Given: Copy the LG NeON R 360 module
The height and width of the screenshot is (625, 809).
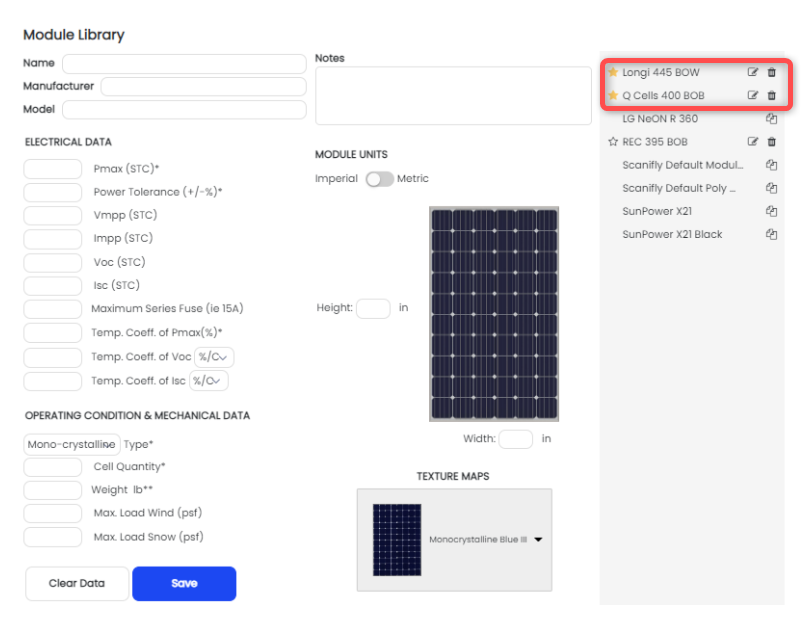Looking at the screenshot, I should (x=771, y=119).
